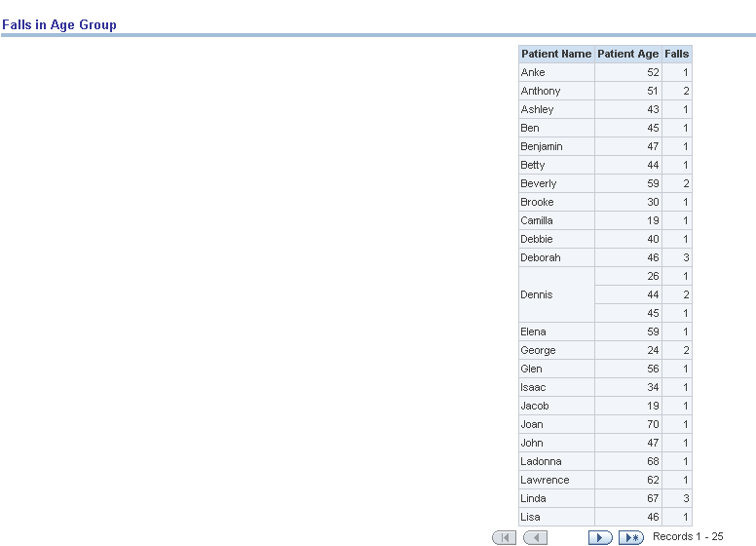This screenshot has height=546, width=756.
Task: Select the Anthony name cell
Action: click(556, 91)
